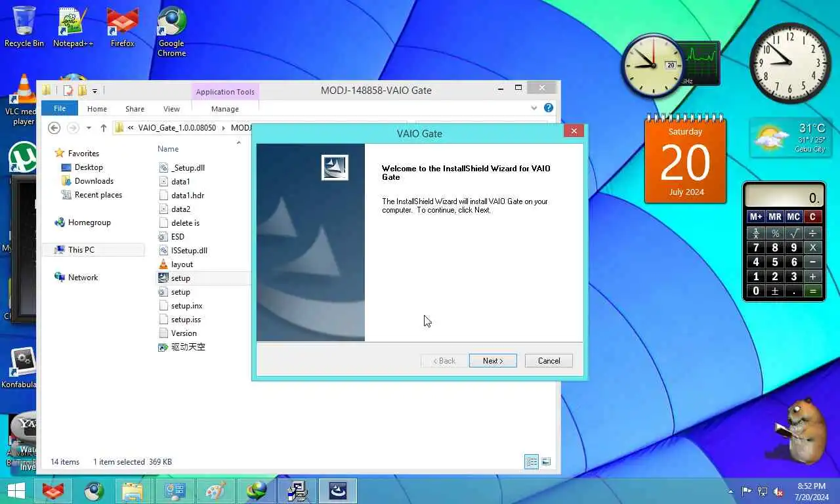Viewport: 840px width, 504px height.
Task: Select Network in navigation pane
Action: (x=83, y=278)
